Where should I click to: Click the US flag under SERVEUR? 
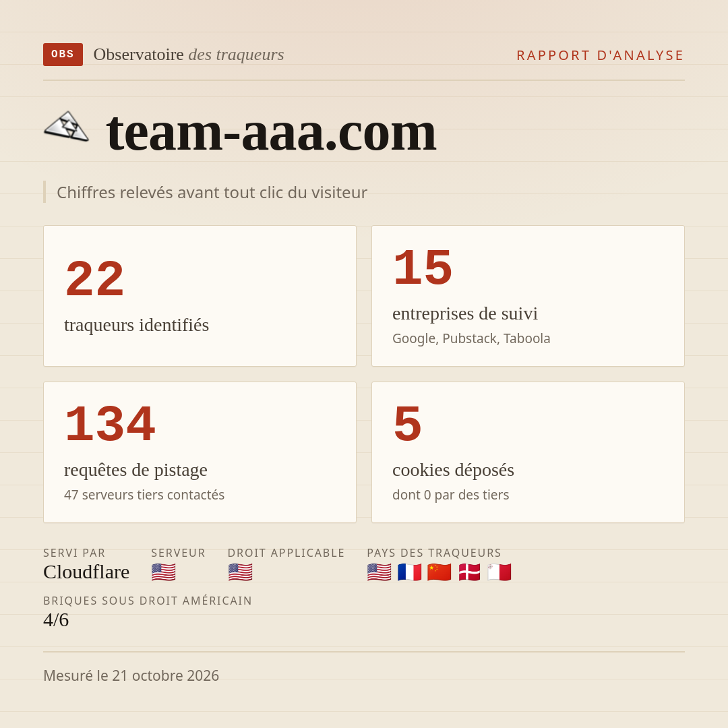[x=163, y=572]
